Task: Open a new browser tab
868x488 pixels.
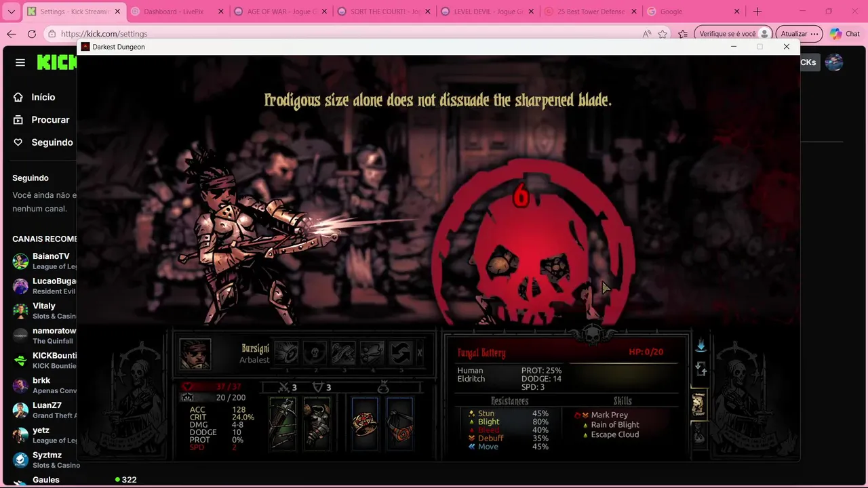Action: [x=757, y=12]
